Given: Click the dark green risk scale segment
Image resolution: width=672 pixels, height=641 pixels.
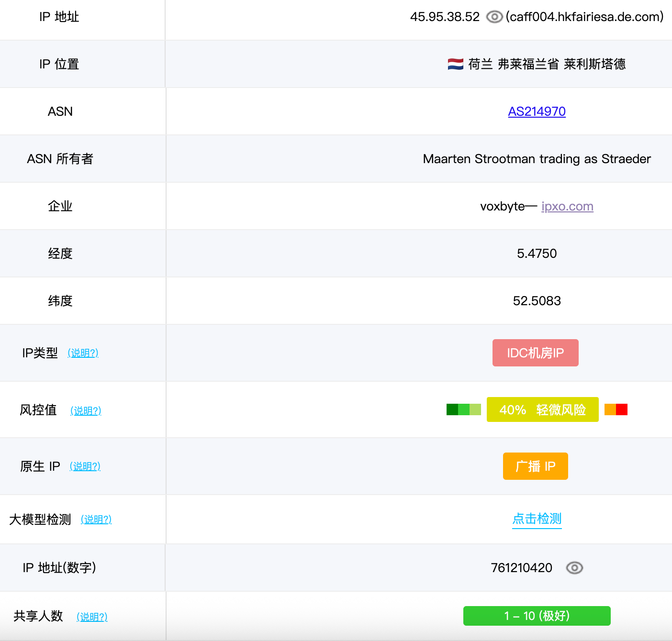Looking at the screenshot, I should tap(452, 409).
